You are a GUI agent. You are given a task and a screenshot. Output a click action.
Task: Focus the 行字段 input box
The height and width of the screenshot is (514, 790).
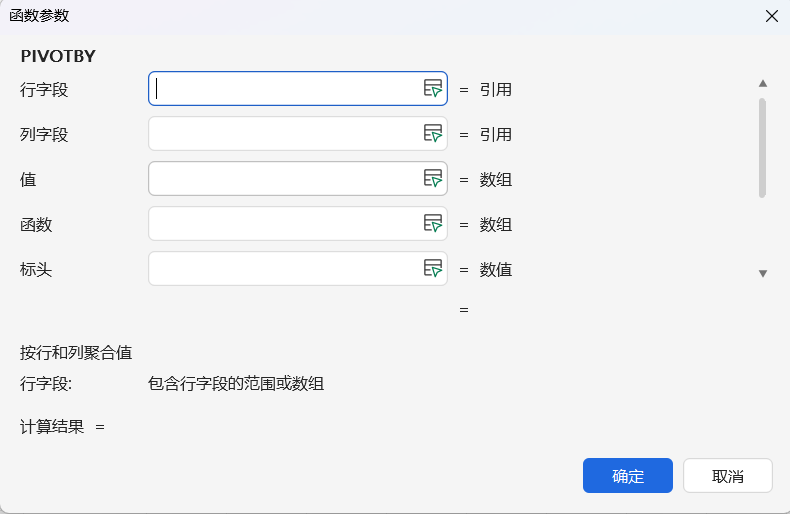coord(285,89)
